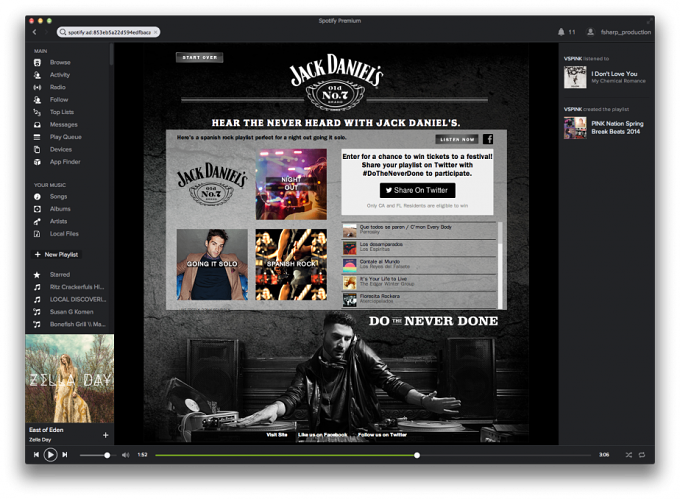680x499 pixels.
Task: Select the Night Out thumbnail
Action: tap(291, 184)
